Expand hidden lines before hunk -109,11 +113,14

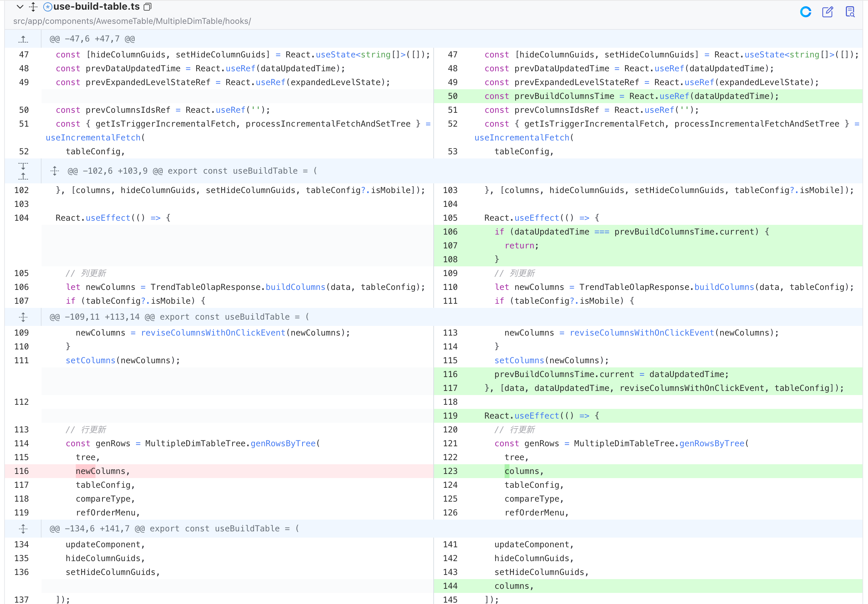pos(23,317)
